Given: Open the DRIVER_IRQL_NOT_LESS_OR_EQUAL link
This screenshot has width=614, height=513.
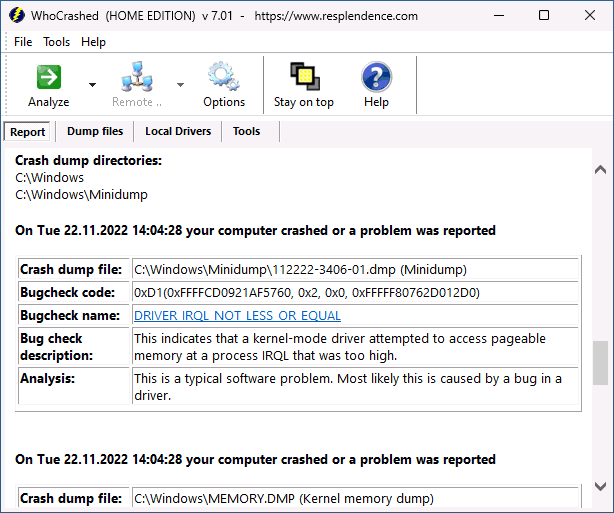Looking at the screenshot, I should click(237, 316).
